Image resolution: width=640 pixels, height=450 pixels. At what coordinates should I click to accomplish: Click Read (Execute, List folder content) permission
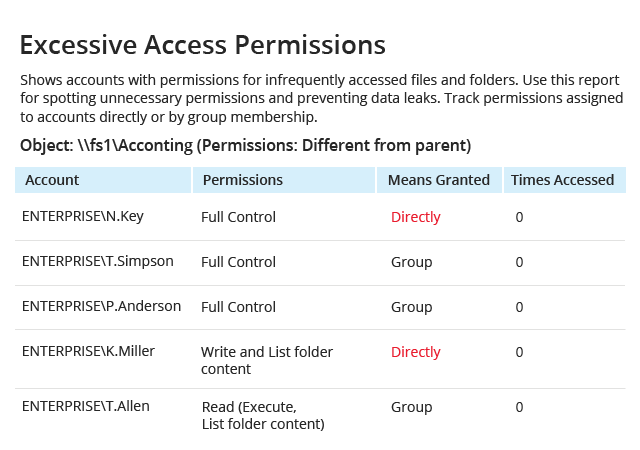263,415
